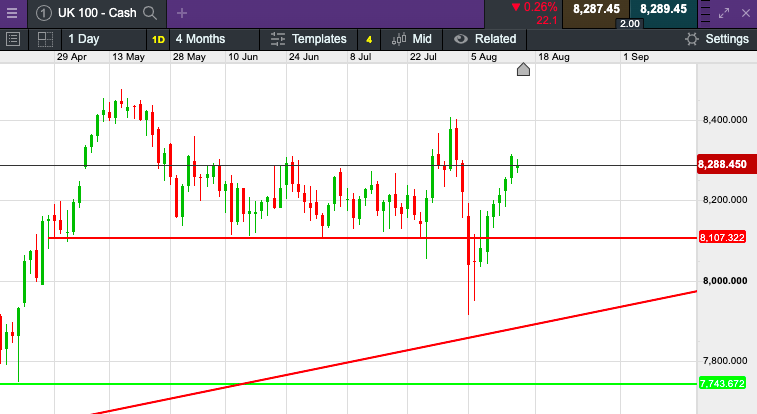The height and width of the screenshot is (414, 757).
Task: Click the 10 Jun date label
Action: pos(243,57)
